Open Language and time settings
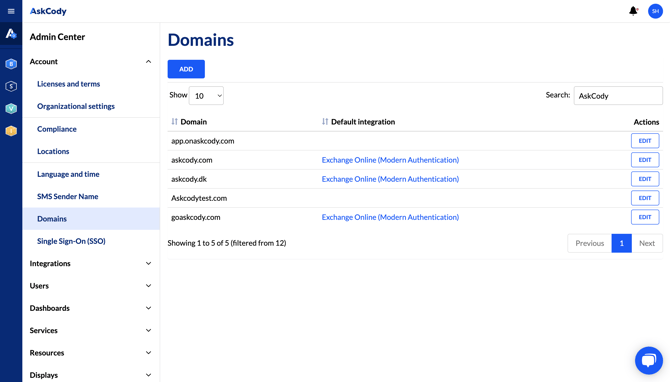 [68, 174]
